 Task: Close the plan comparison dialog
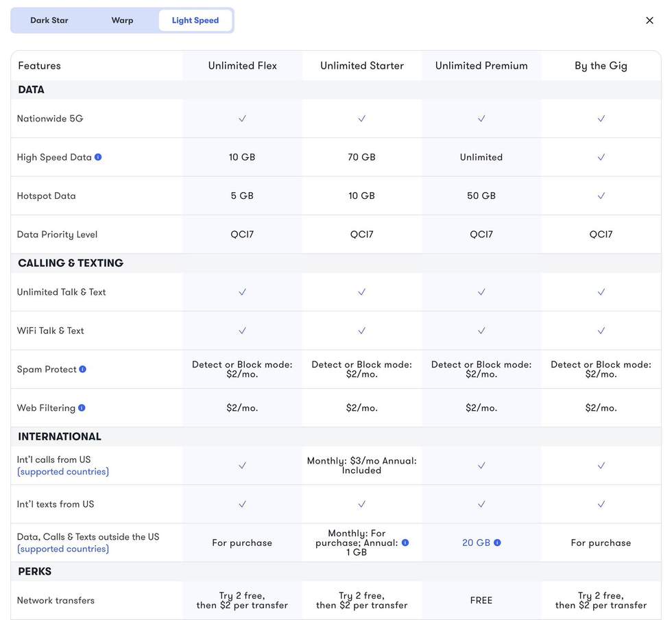650,21
